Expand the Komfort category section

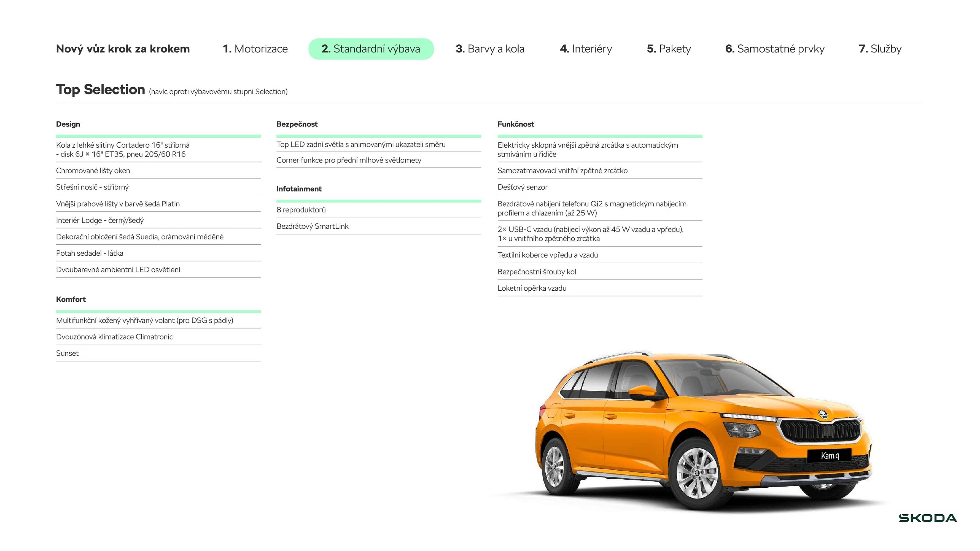point(71,299)
